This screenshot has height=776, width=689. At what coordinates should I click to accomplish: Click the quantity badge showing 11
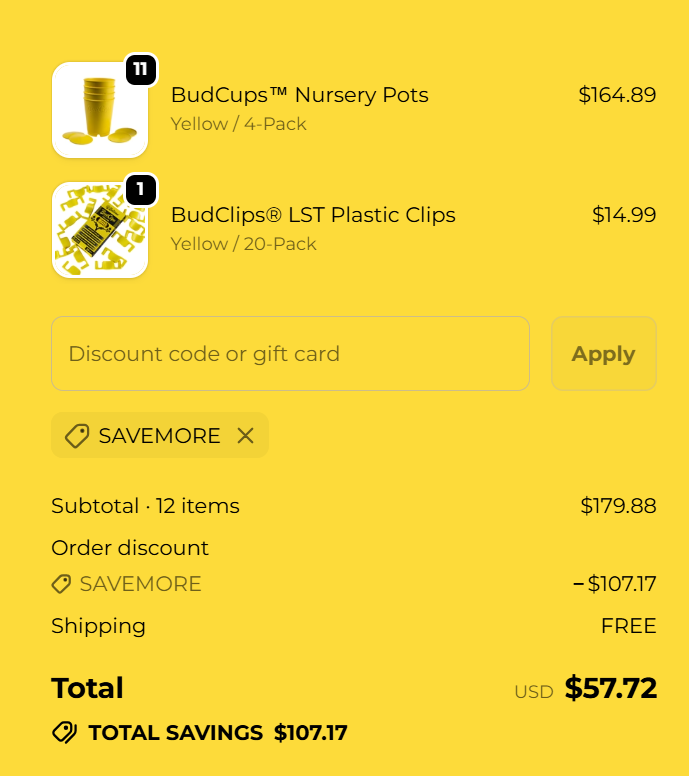pos(141,69)
